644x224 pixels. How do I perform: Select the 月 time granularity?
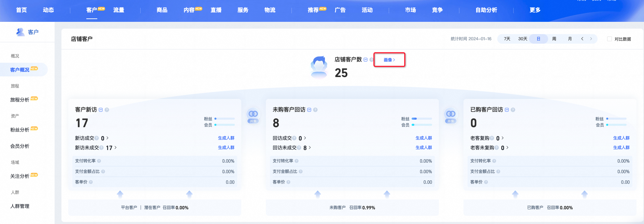click(570, 39)
